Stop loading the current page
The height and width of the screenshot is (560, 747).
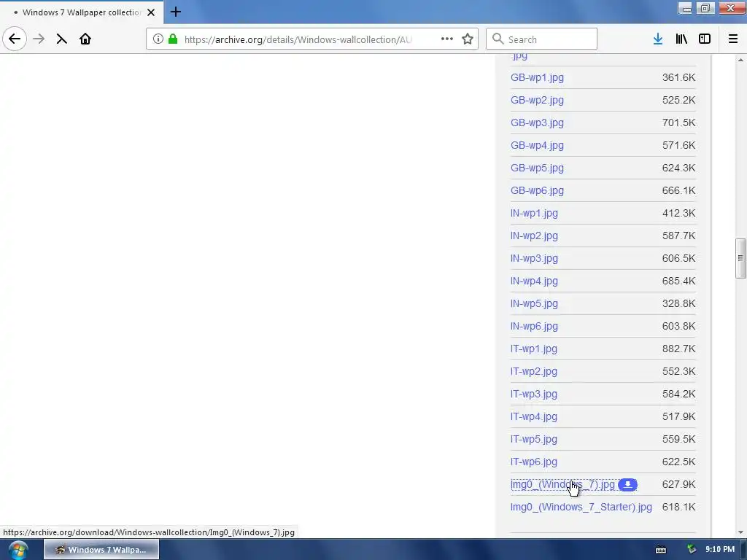[61, 39]
